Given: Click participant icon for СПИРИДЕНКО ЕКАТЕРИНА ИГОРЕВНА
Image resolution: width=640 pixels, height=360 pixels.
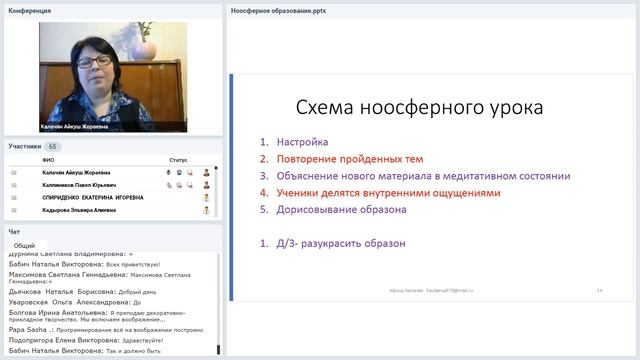Looking at the screenshot, I should 207,198.
